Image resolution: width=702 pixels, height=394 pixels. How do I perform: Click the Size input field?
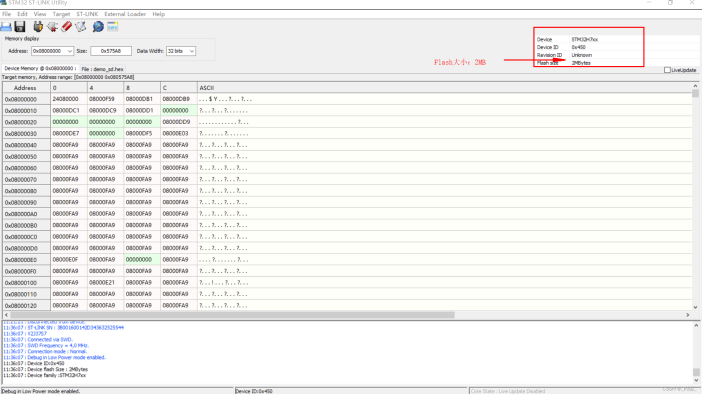point(111,51)
